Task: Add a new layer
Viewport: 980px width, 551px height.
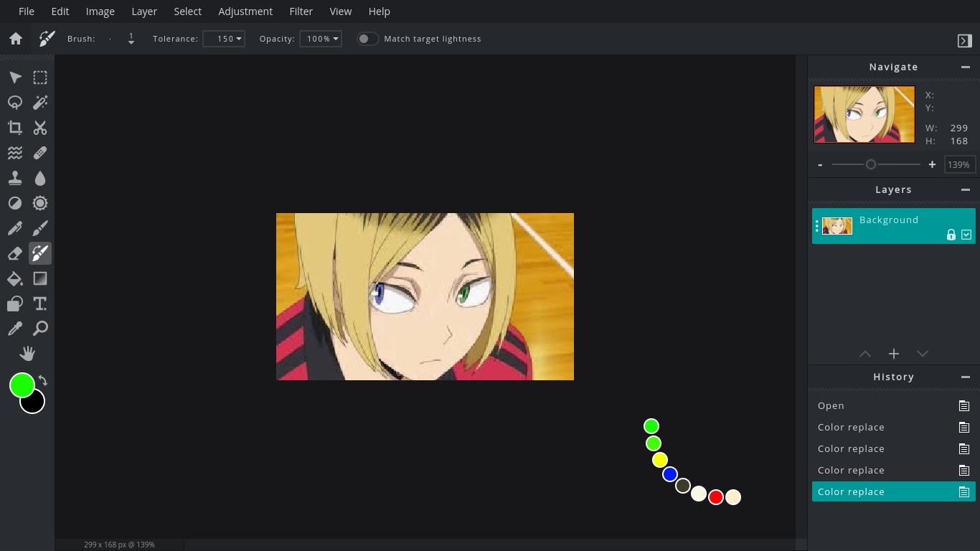Action: pos(894,354)
